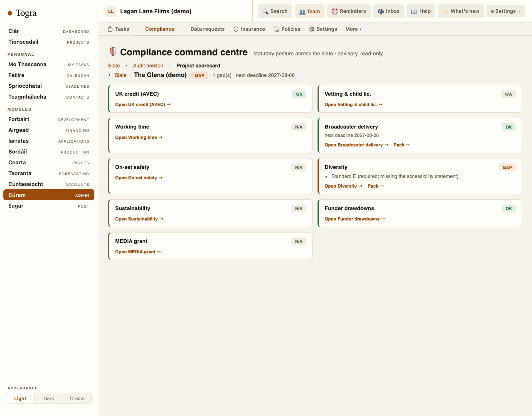The width and height of the screenshot is (532, 416).
Task: Open Bordáil production module
Action: tap(49, 152)
